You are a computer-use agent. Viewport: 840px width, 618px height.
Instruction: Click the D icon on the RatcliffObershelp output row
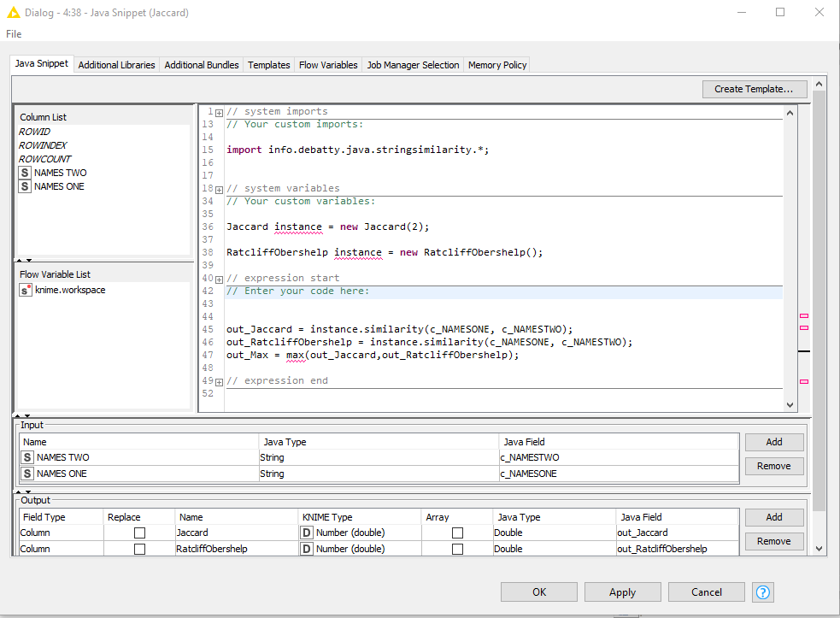(x=306, y=548)
